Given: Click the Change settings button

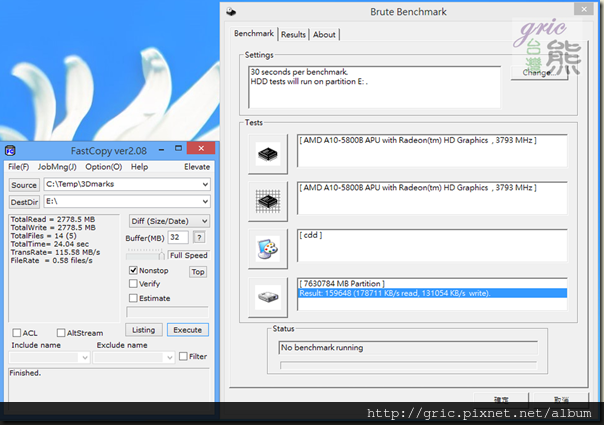Looking at the screenshot, I should (539, 72).
